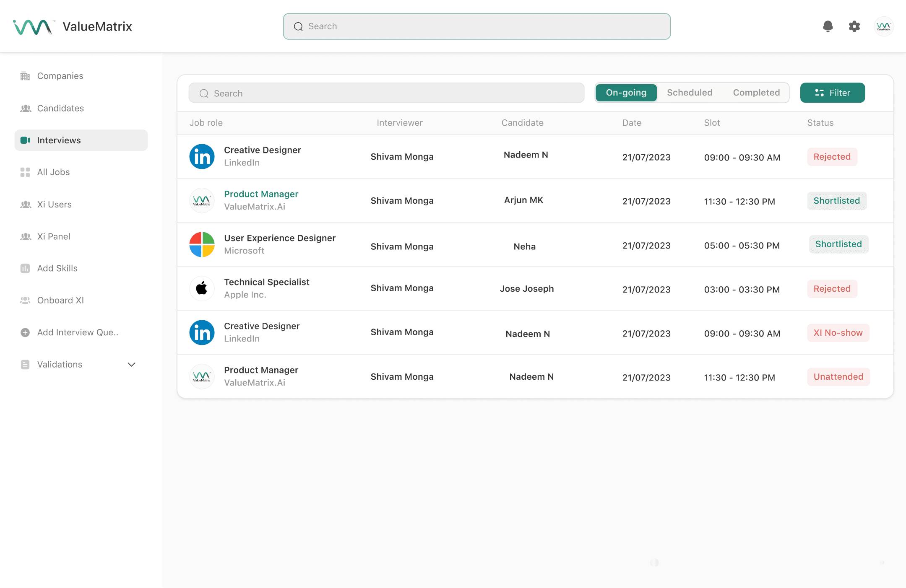Click the All Jobs grid icon
Screen dimensions: 906x588
pyautogui.click(x=25, y=172)
